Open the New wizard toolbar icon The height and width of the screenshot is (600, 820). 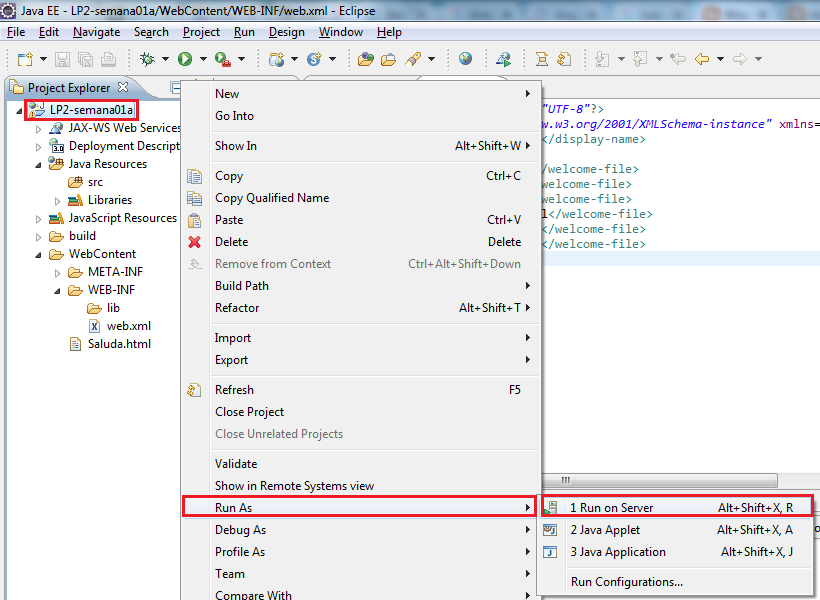24,59
